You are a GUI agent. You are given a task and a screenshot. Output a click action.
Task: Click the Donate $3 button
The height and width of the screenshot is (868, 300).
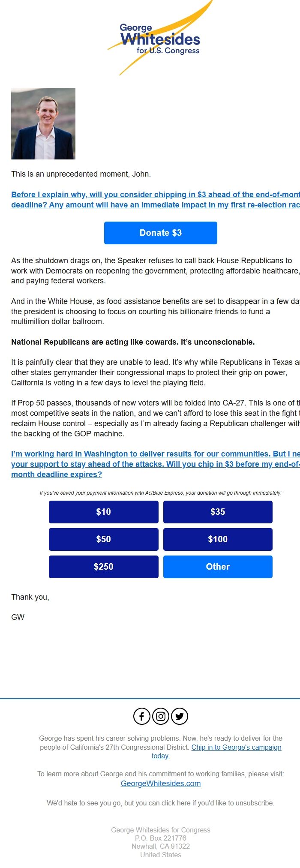(161, 233)
